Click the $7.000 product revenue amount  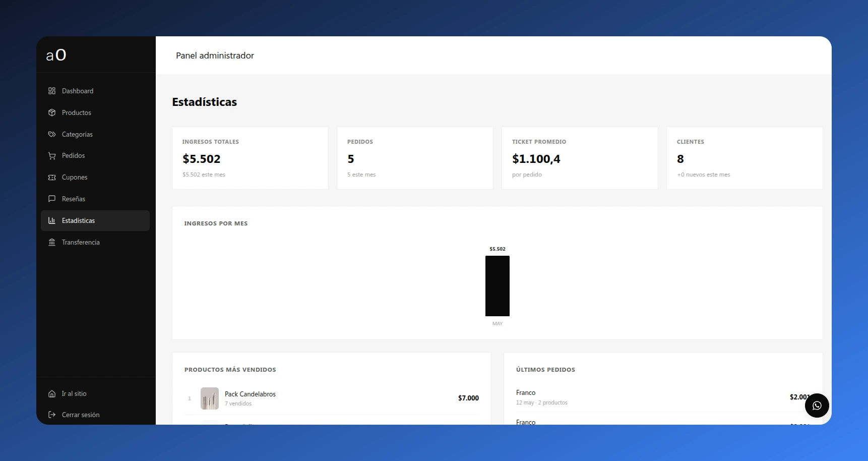468,398
